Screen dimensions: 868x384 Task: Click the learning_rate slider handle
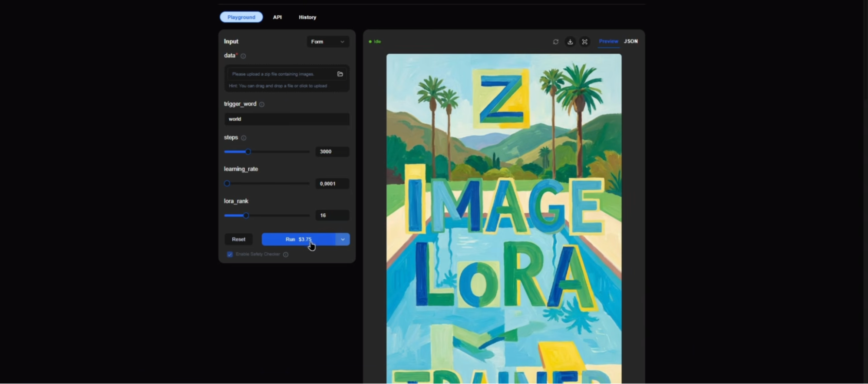click(x=227, y=183)
